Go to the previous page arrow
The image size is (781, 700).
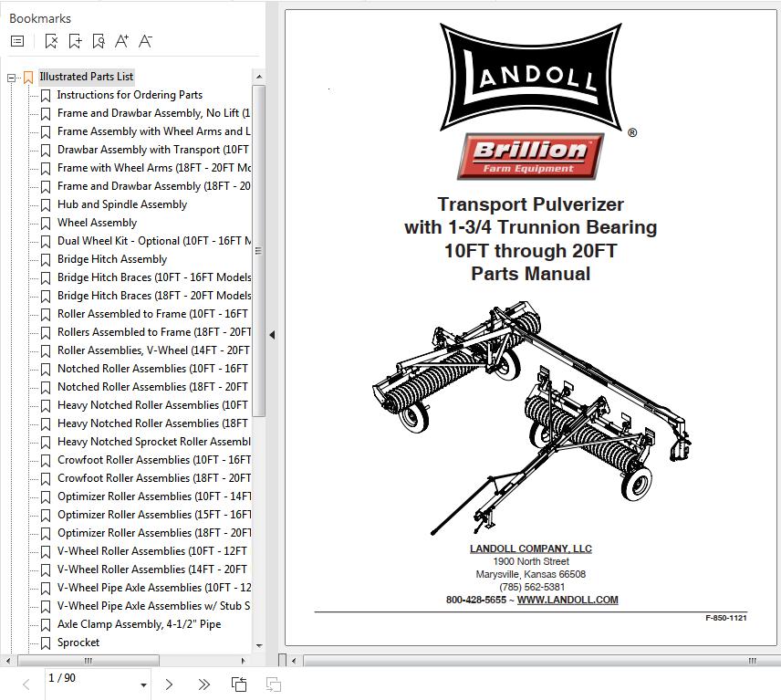[x=26, y=684]
